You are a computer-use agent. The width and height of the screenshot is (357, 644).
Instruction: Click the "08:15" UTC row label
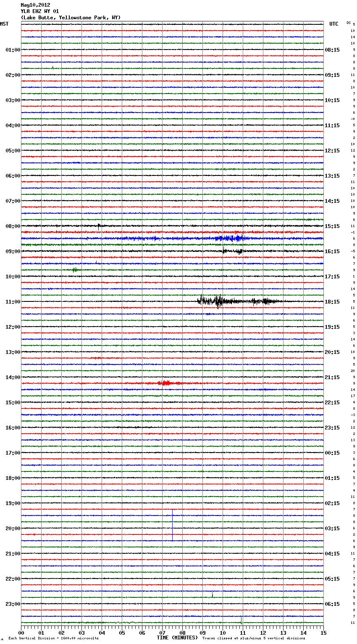pos(332,50)
